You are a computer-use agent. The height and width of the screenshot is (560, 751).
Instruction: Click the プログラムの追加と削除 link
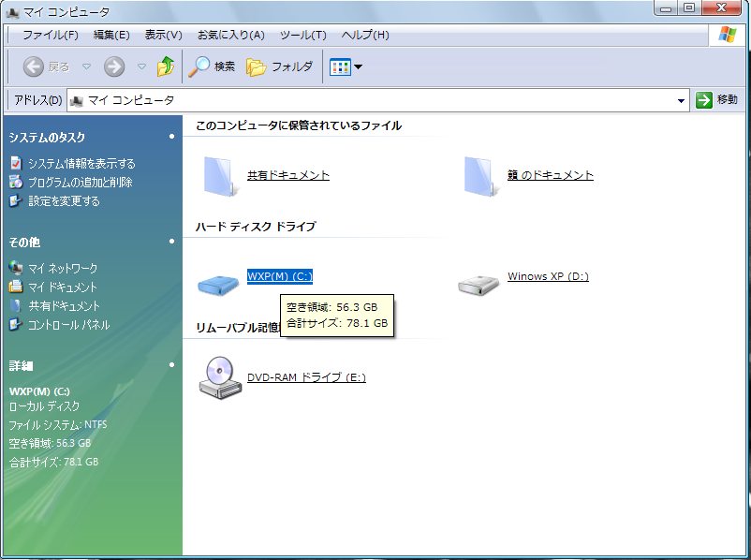click(x=81, y=183)
